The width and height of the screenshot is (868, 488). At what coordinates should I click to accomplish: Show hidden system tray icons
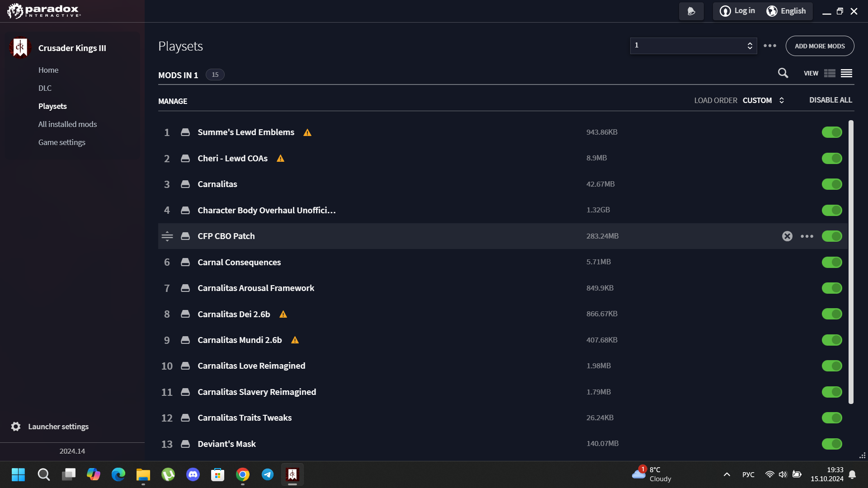click(727, 474)
